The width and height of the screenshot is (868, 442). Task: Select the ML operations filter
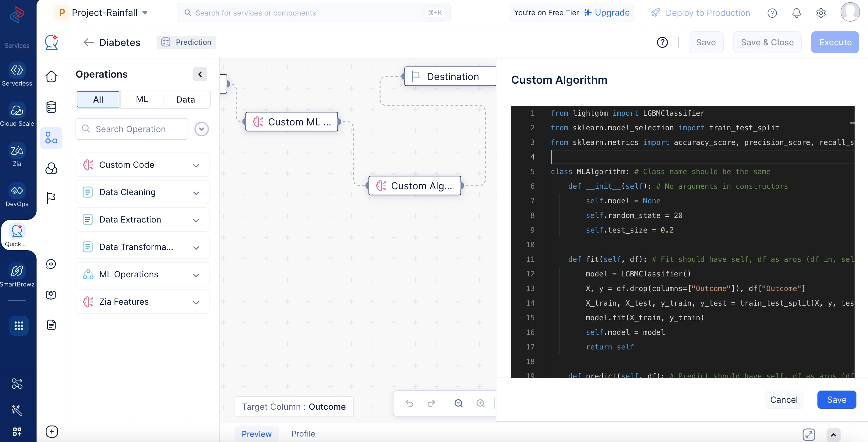142,99
